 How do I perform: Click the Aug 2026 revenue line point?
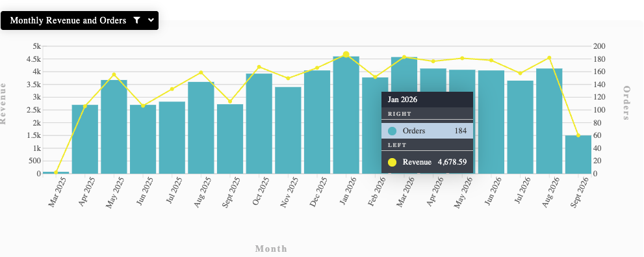tap(549, 57)
